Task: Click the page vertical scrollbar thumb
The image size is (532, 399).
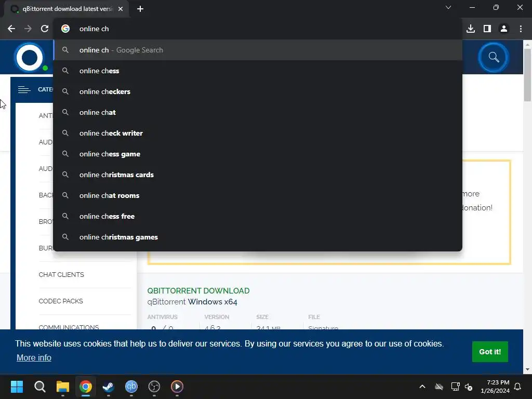Action: point(527,75)
